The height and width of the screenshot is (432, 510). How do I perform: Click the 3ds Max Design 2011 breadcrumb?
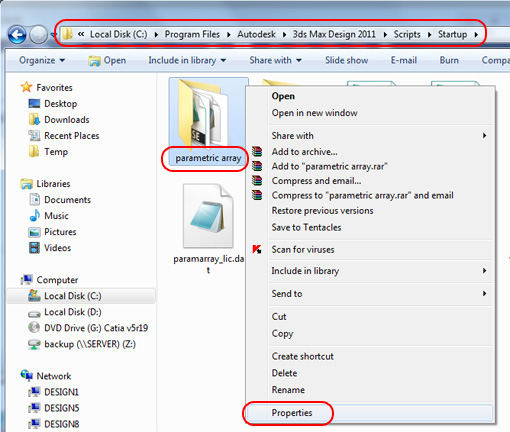(334, 34)
